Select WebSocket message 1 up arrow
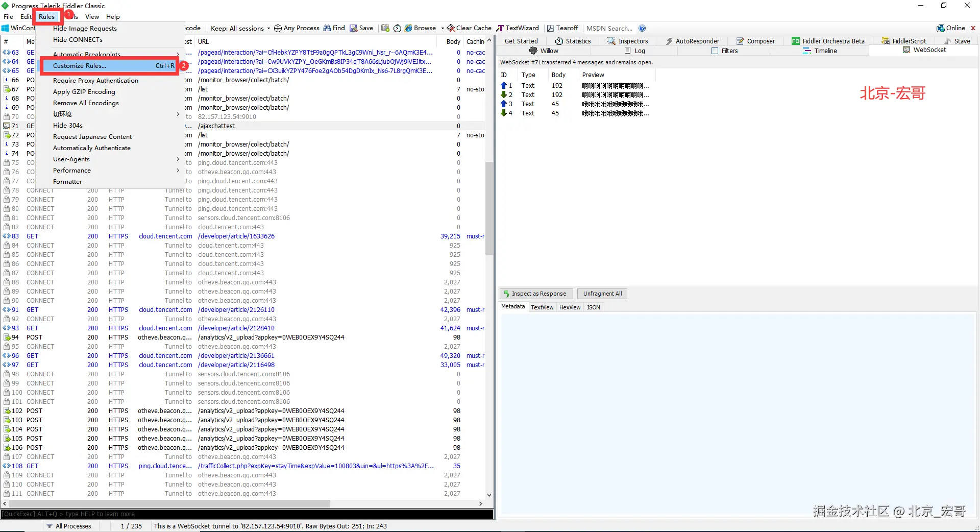The width and height of the screenshot is (980, 532). [504, 85]
